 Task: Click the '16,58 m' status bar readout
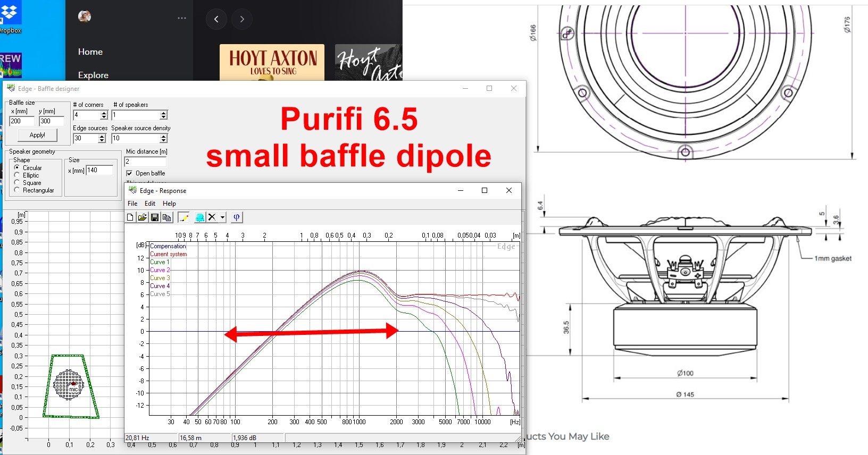click(204, 438)
